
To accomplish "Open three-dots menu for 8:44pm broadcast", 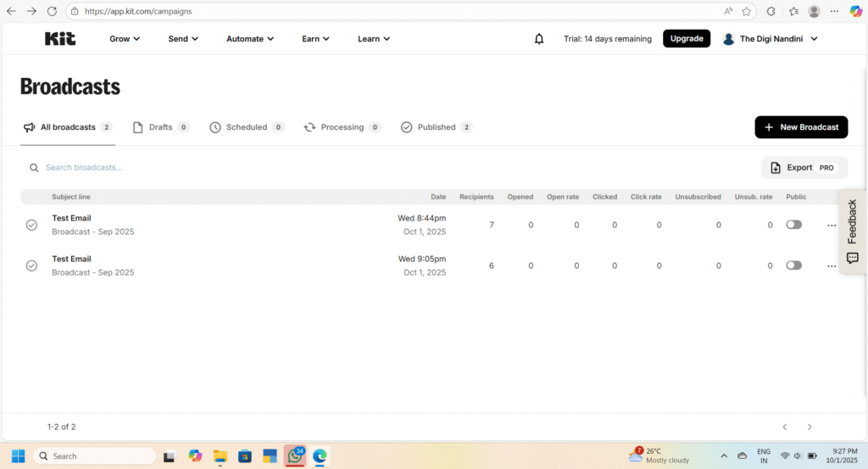I will (x=831, y=226).
